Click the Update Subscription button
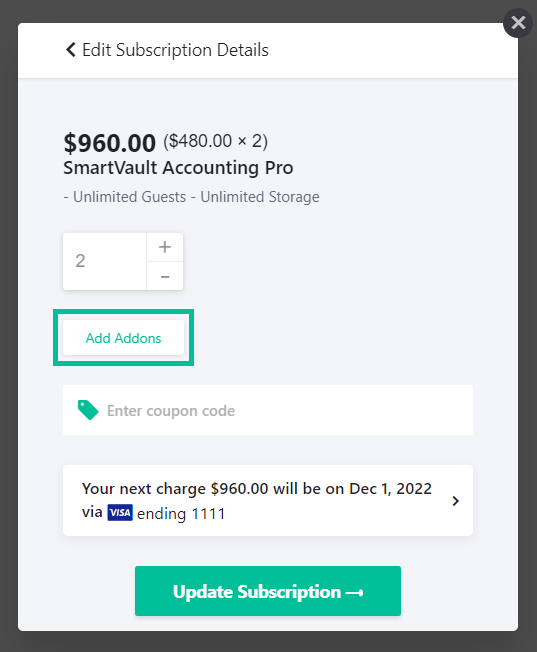 [268, 591]
